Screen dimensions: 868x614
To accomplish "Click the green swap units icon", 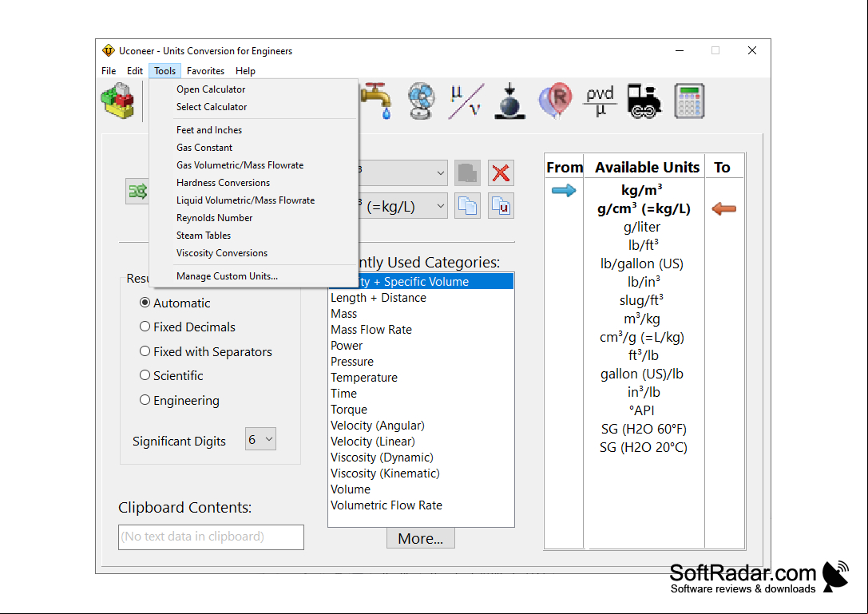I will pyautogui.click(x=137, y=192).
